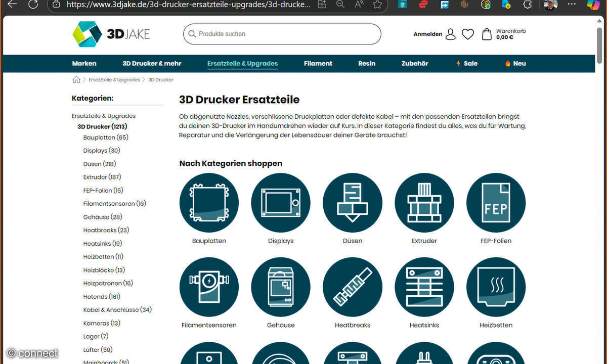This screenshot has height=364, width=607.
Task: Switch to the Filament navigation tab
Action: tap(318, 63)
